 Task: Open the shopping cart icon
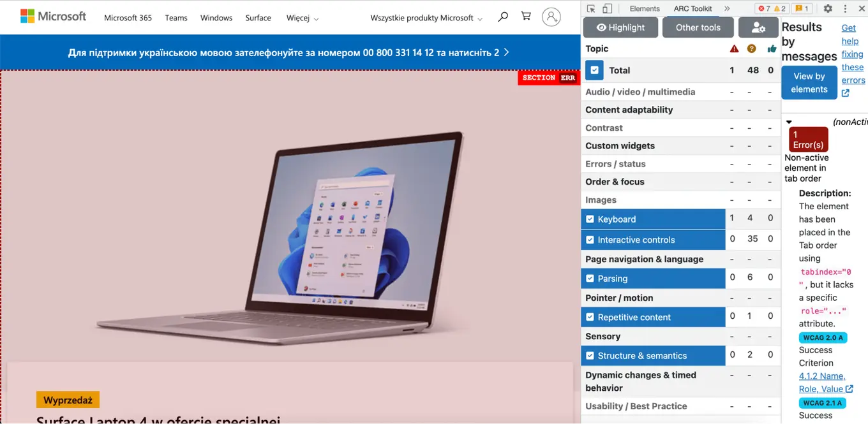525,17
